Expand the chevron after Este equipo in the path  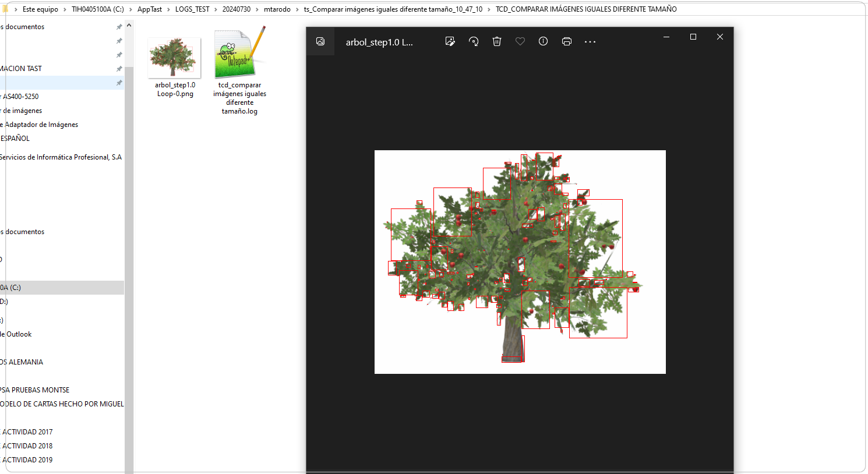(x=65, y=9)
